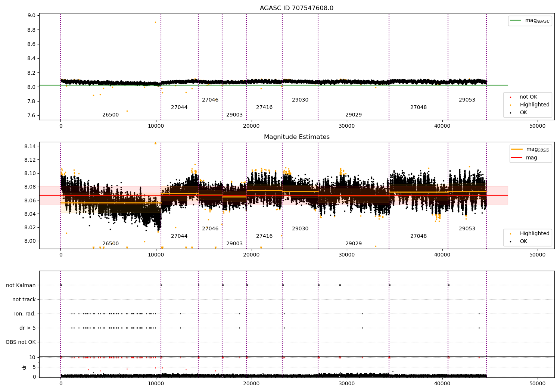This screenshot has height=392, width=560.
Task: Click the '7.6' y-tick in top plot
Action: pyautogui.click(x=31, y=116)
